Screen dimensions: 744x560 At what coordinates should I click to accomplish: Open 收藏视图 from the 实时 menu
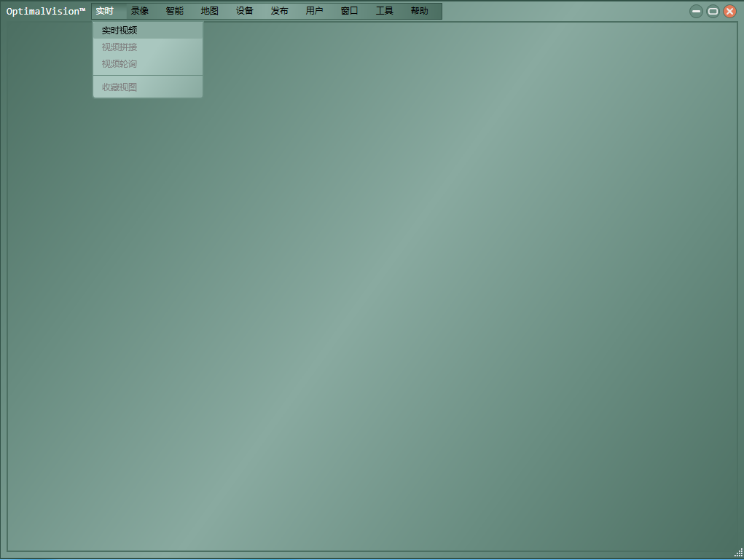click(120, 87)
